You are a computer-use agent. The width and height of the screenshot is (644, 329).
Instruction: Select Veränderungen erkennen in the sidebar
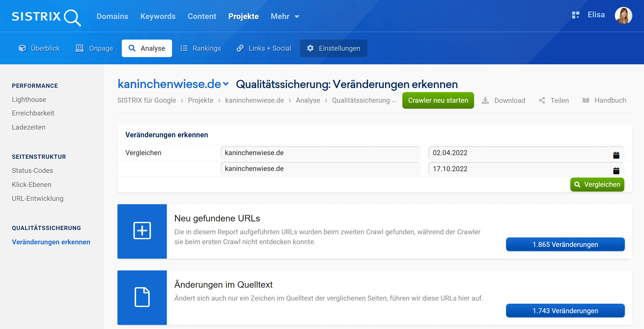(x=51, y=242)
